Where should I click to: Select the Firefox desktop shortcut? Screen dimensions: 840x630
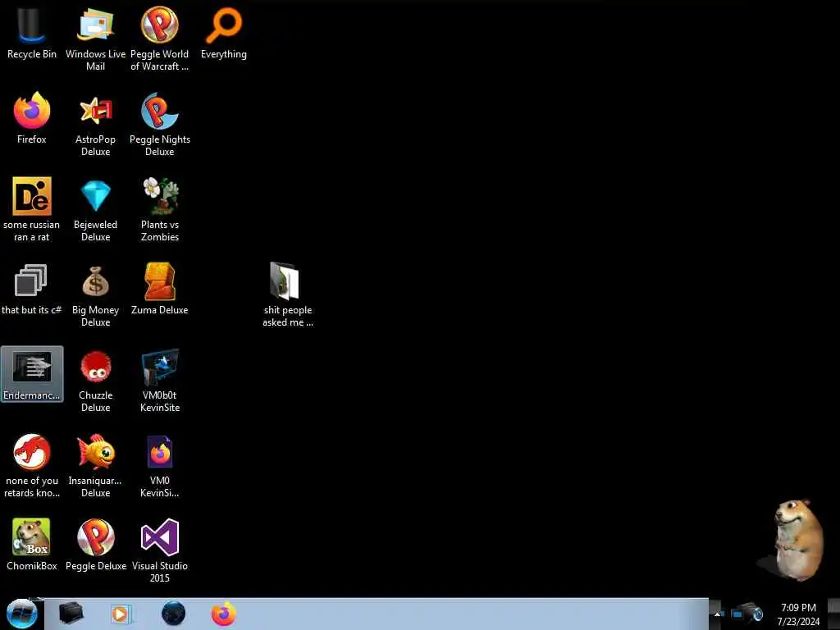pos(32,118)
